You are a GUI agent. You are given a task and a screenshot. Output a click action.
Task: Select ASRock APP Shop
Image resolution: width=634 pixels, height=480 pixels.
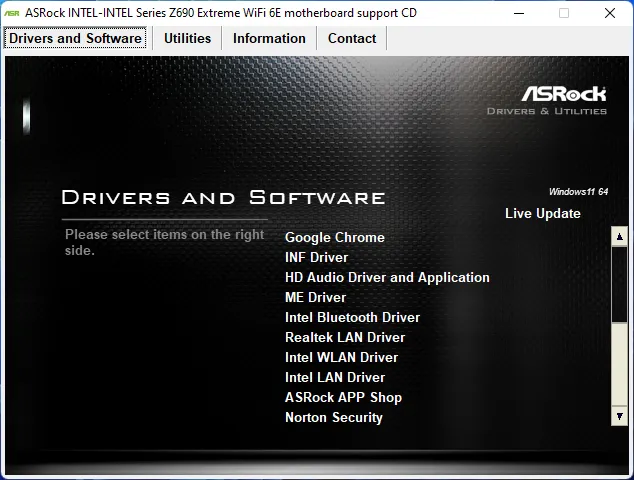343,398
